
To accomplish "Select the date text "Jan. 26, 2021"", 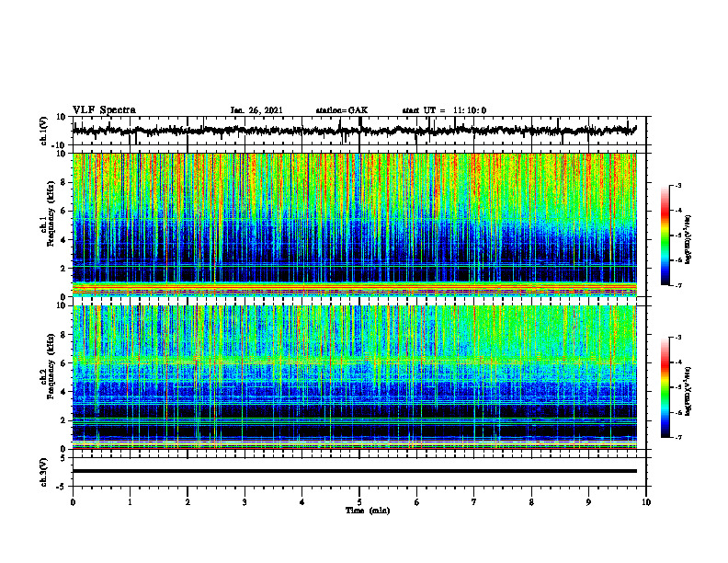I will tap(256, 110).
